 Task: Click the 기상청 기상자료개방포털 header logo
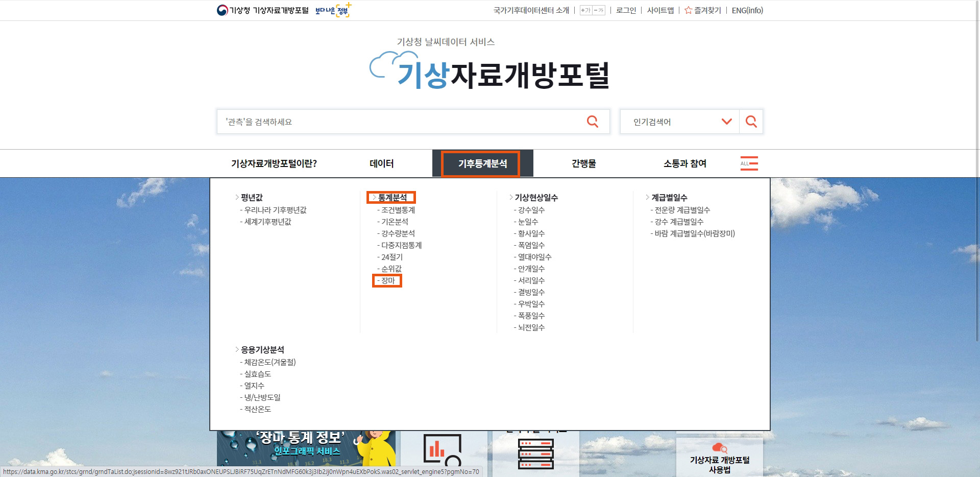coord(263,10)
